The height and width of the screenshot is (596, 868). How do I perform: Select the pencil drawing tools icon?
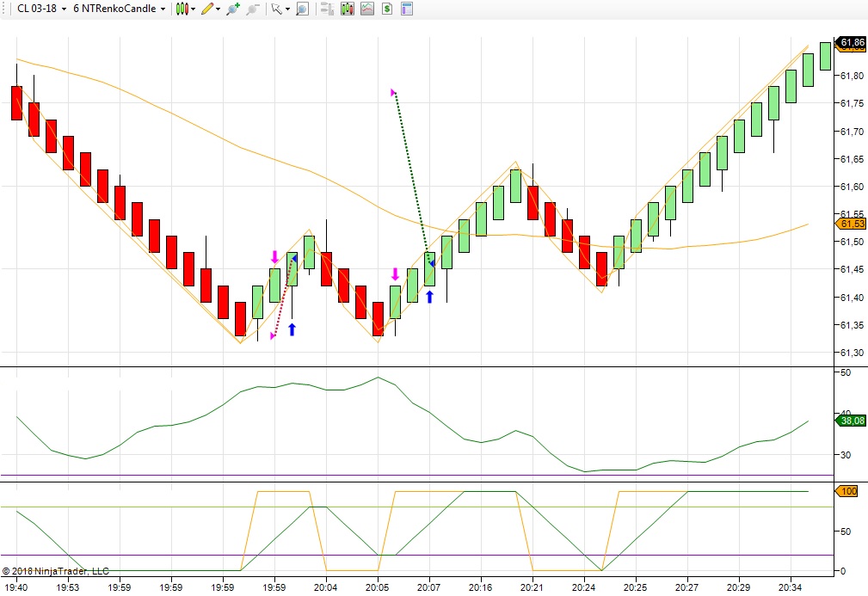[x=207, y=9]
